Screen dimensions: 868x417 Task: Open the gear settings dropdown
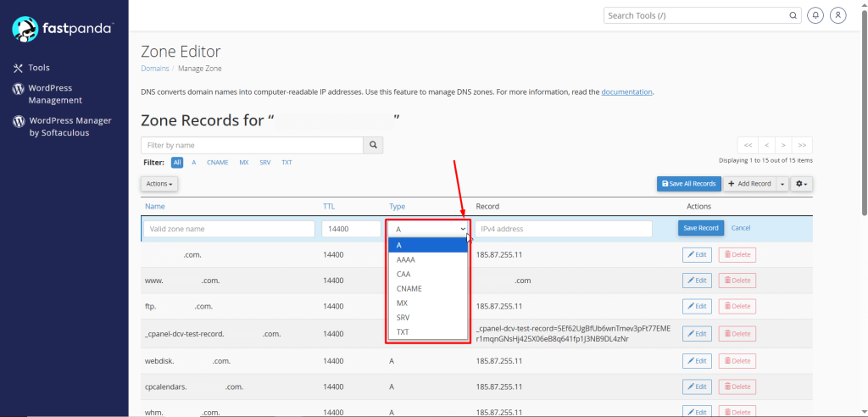point(801,184)
